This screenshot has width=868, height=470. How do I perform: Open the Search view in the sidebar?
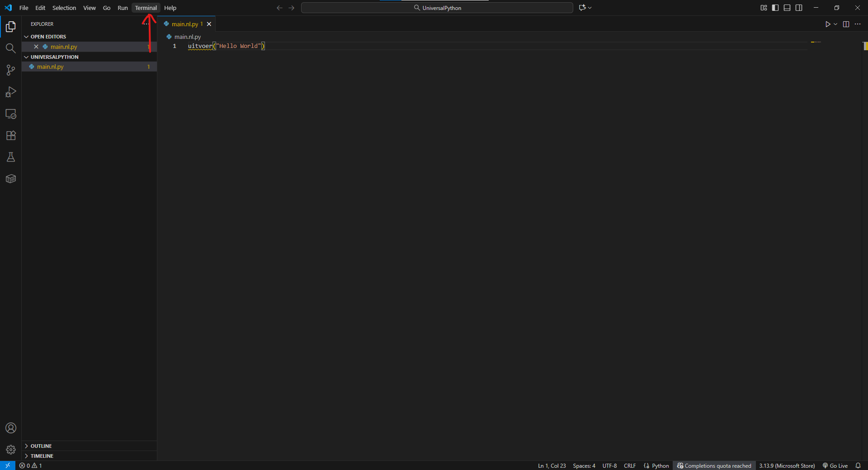(x=10, y=48)
